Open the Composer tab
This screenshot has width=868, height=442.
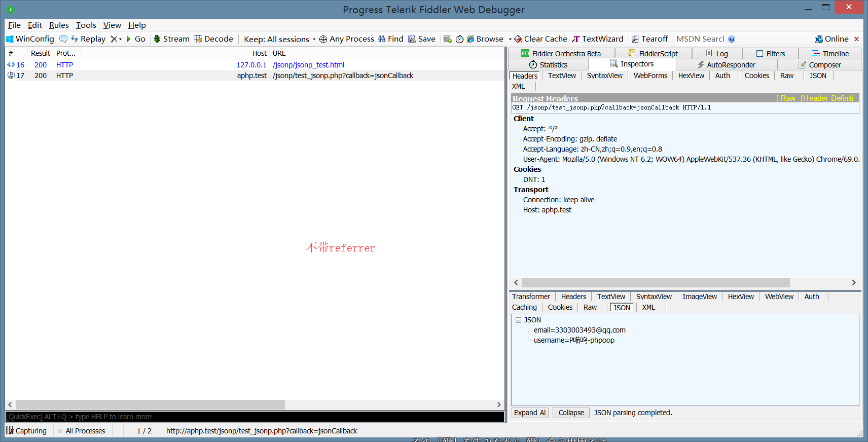(819, 65)
